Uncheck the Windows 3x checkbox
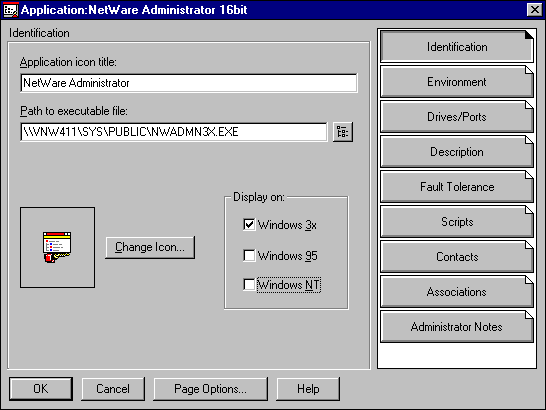The width and height of the screenshot is (546, 410). click(x=249, y=224)
